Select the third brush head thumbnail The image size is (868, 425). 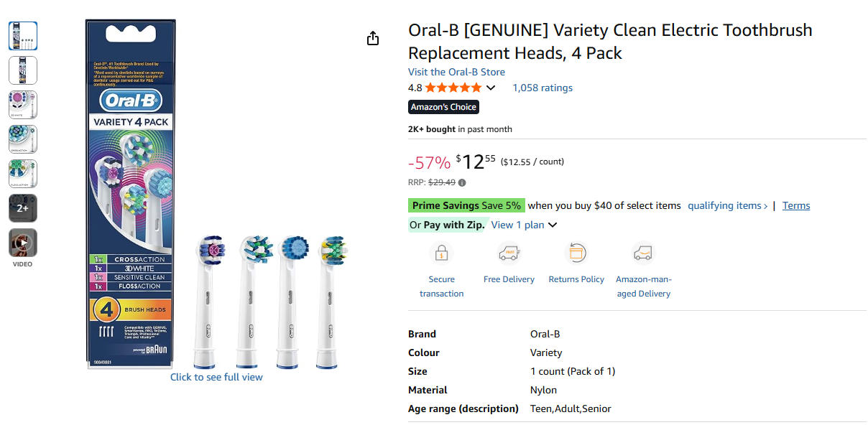tap(23, 105)
